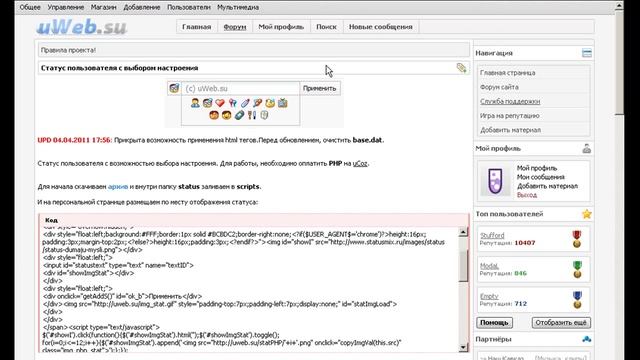640x360 pixels.
Task: Click the blue medal next to Empty
Action: [577, 300]
